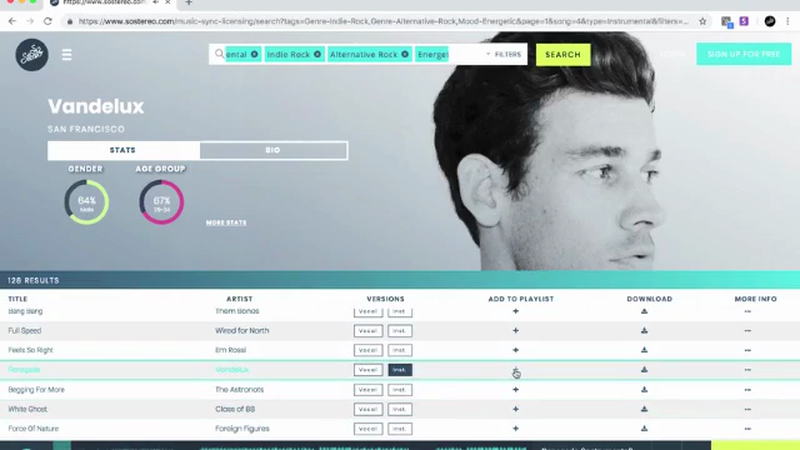
Task: Select Vocal version of Feels So Right
Action: coord(368,350)
